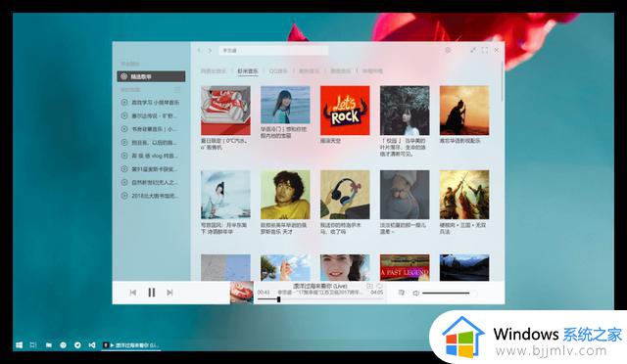Open the round browser icon on the taskbar
This screenshot has height=364, width=627.
click(63, 344)
